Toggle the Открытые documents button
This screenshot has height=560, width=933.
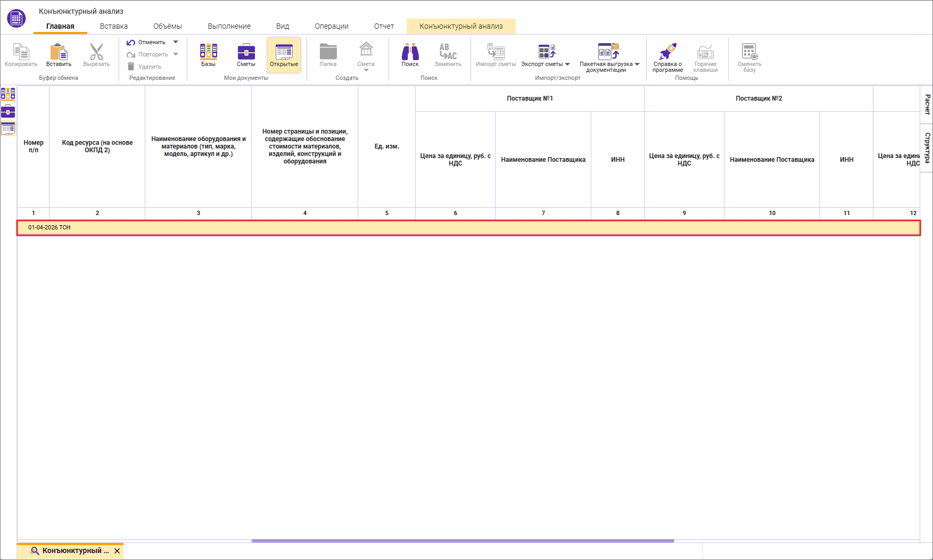click(x=284, y=55)
